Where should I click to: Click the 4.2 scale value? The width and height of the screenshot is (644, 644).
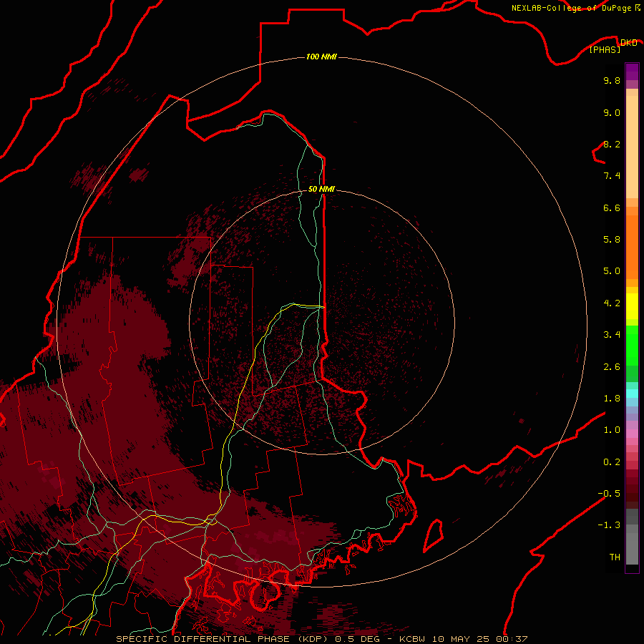coord(612,303)
